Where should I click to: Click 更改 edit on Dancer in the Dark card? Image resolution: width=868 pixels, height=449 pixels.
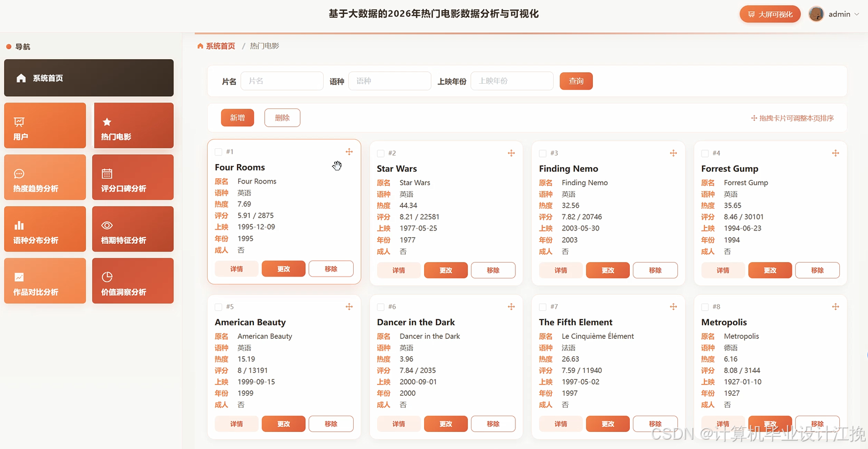pyautogui.click(x=446, y=424)
